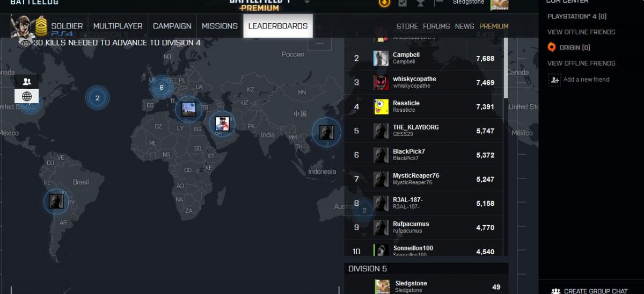The height and width of the screenshot is (294, 644).
Task: Click player name whiskycopathe in leaderboard
Action: pyautogui.click(x=414, y=79)
